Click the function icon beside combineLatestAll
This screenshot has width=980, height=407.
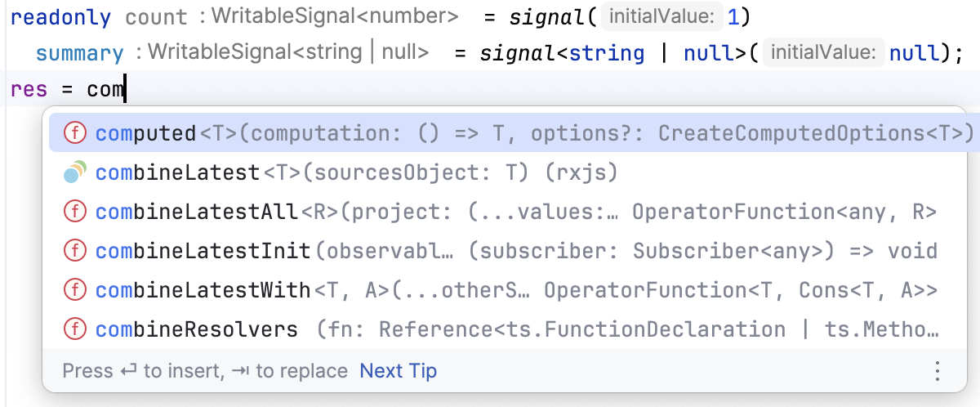pyautogui.click(x=75, y=212)
